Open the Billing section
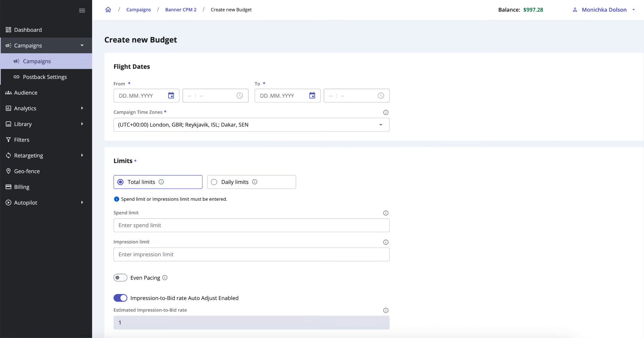The image size is (644, 338). pos(22,187)
